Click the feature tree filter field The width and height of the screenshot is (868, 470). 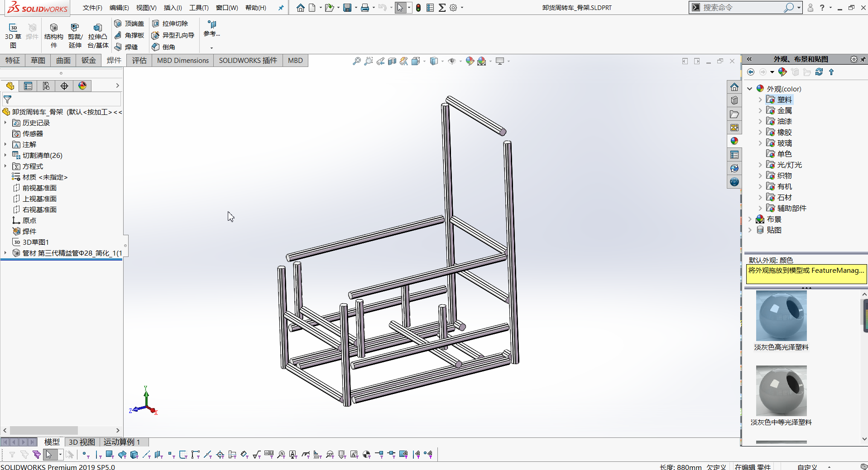62,100
